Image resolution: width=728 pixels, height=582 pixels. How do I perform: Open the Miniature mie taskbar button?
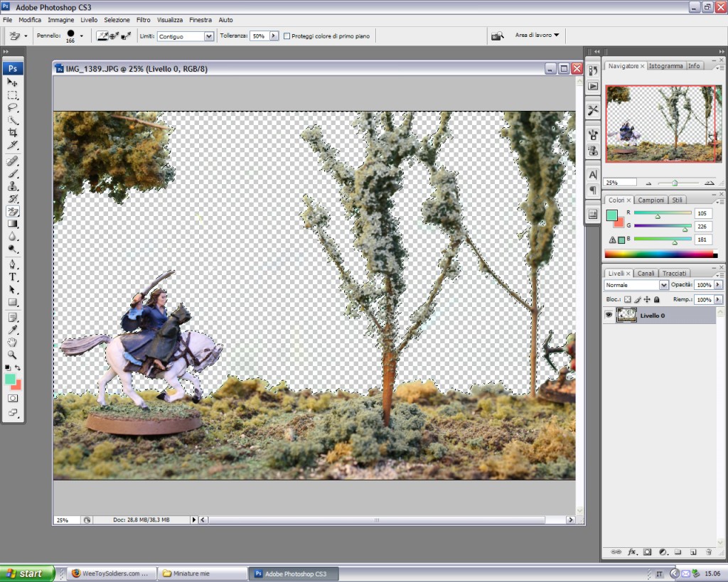coord(202,573)
